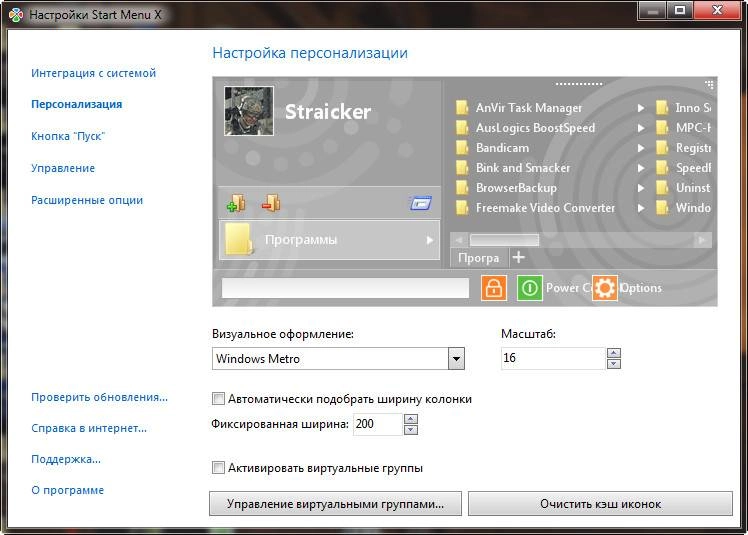The width and height of the screenshot is (748, 535).
Task: Select the Програ tab in preview
Action: coord(478,258)
